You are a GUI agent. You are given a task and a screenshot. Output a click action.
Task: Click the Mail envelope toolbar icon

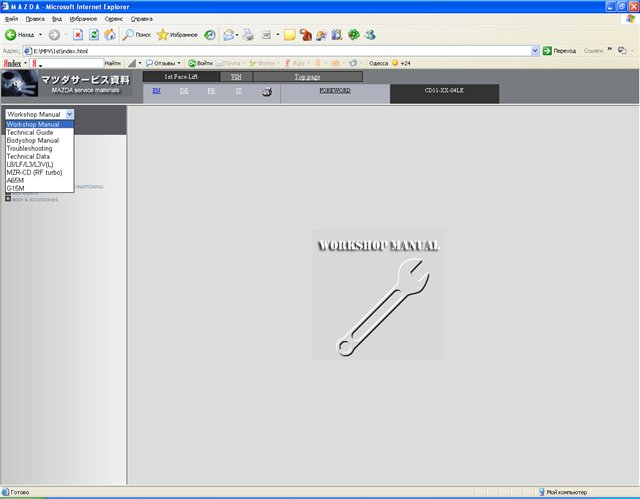coord(229,35)
